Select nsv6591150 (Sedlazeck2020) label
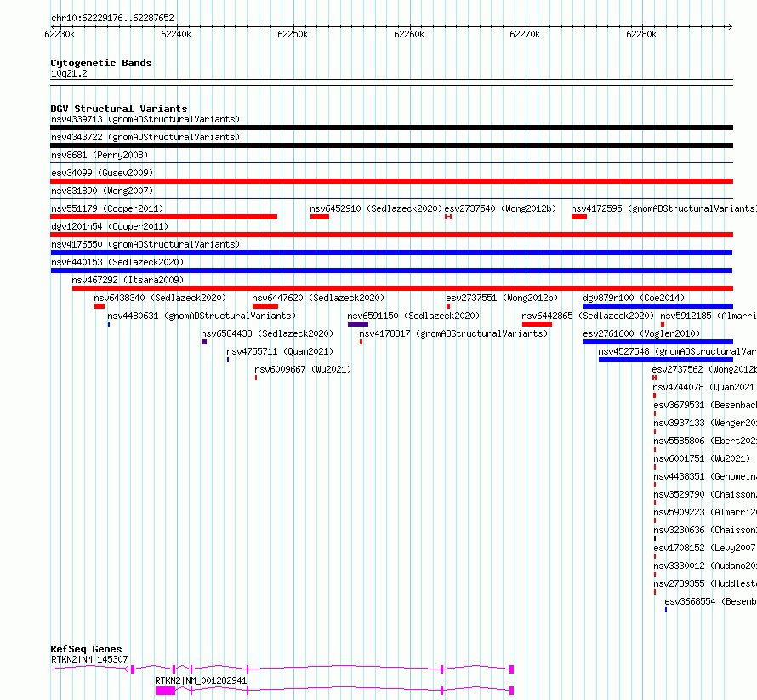This screenshot has height=700, width=757. (413, 316)
